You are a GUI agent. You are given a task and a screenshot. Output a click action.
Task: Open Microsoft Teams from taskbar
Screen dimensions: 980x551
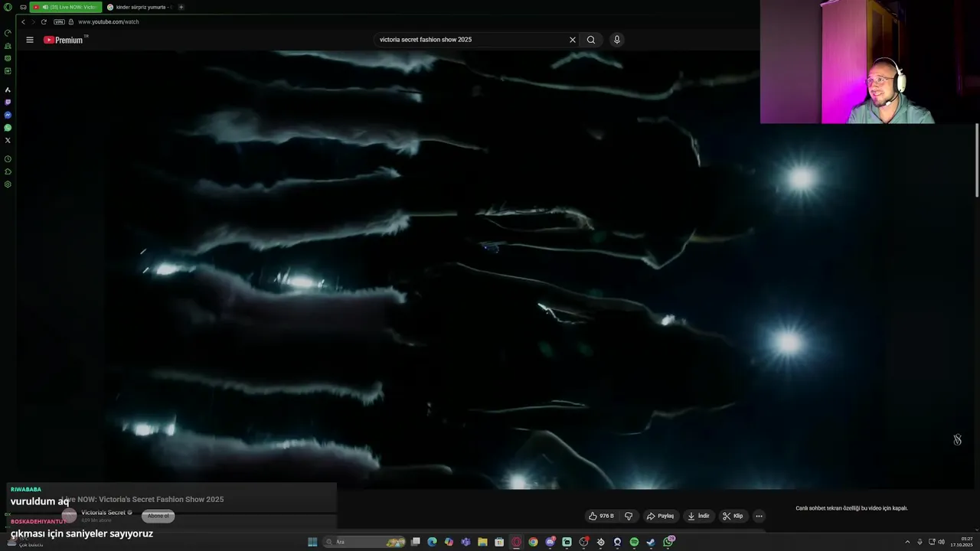click(465, 542)
